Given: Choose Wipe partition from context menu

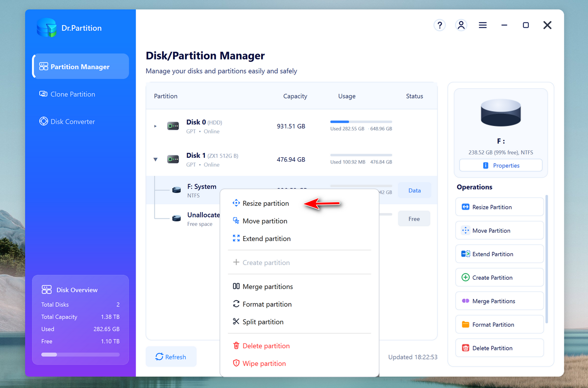Looking at the screenshot, I should click(x=299, y=364).
